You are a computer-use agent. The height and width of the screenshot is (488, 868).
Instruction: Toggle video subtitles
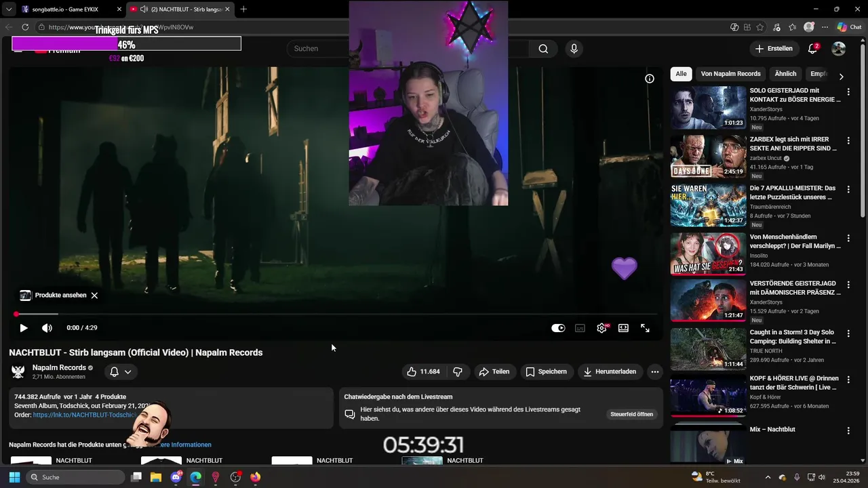(x=580, y=328)
